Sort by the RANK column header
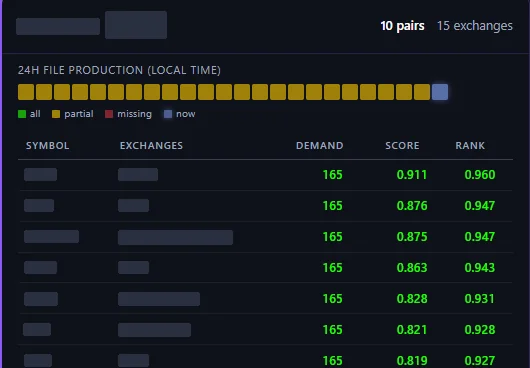This screenshot has height=368, width=530. 470,146
